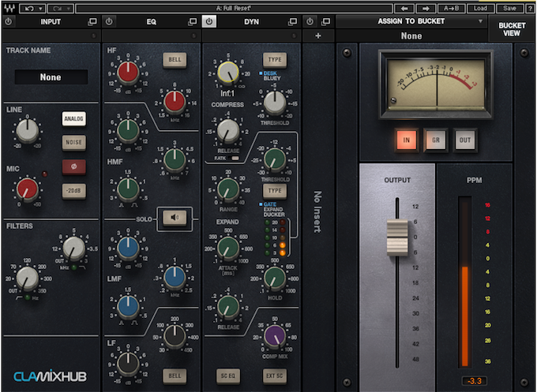Open the help question mark

(x=530, y=8)
